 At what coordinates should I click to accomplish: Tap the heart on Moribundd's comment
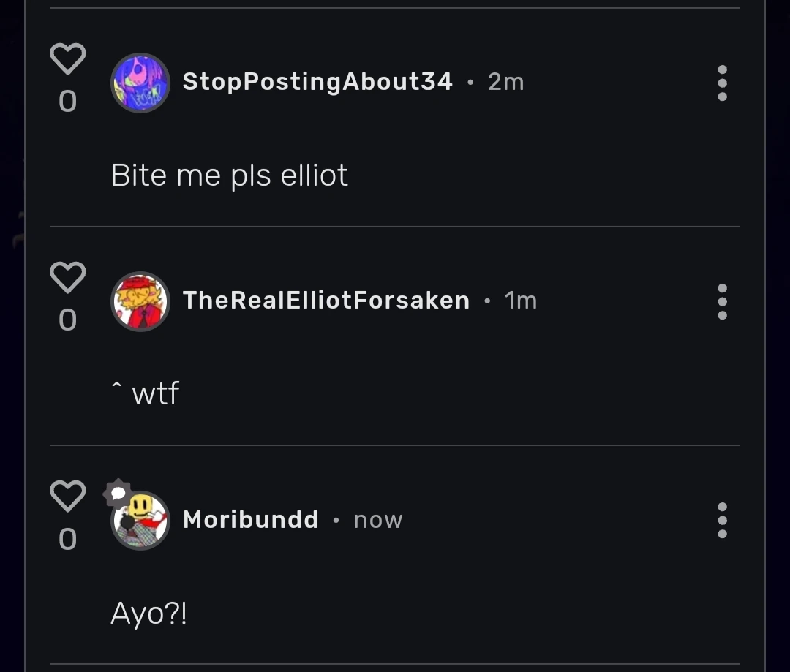(x=67, y=495)
